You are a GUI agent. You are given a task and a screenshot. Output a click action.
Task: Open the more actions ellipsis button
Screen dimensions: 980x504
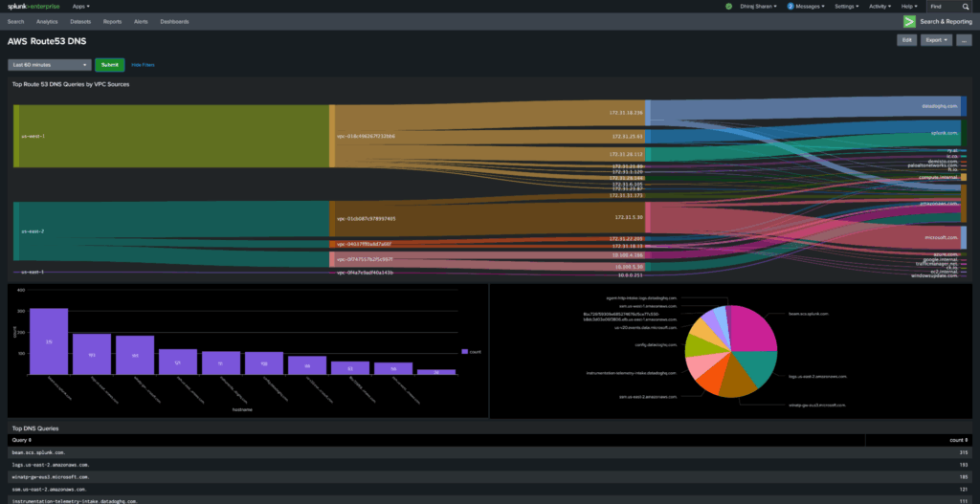pos(965,40)
